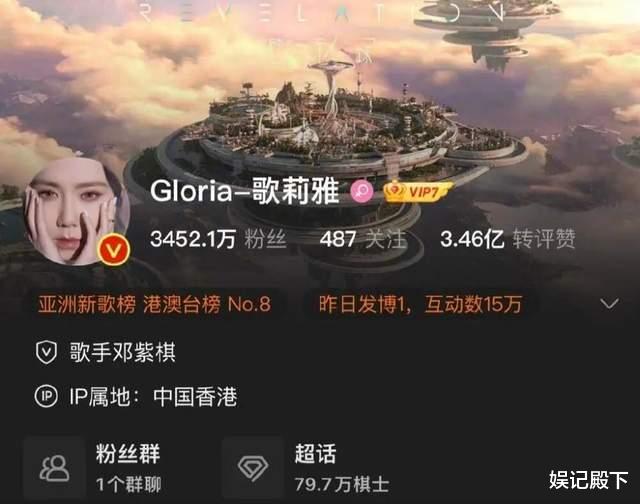Click the Gloria-歌莉雅 username
Screen dimensions: 640x504
coord(244,191)
